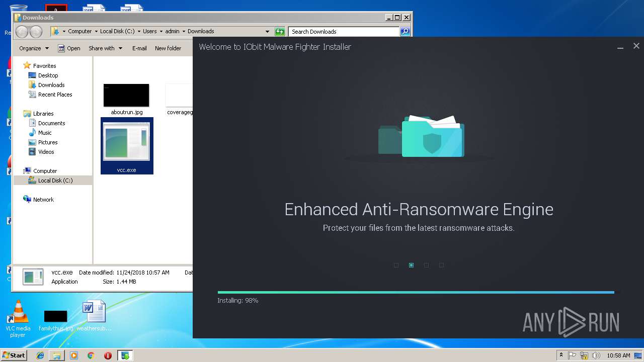
Task: Click the Windows Explorer taskbar icon
Action: tap(57, 355)
